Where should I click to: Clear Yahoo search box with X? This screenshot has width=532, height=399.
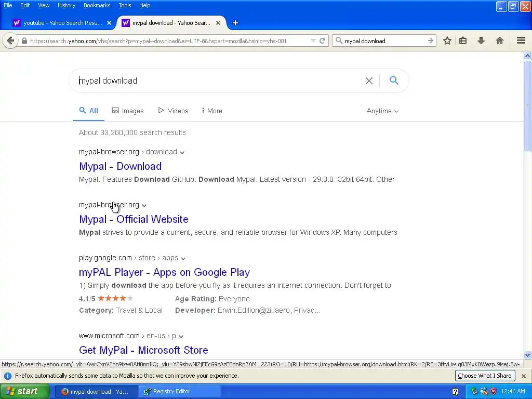coord(369,81)
